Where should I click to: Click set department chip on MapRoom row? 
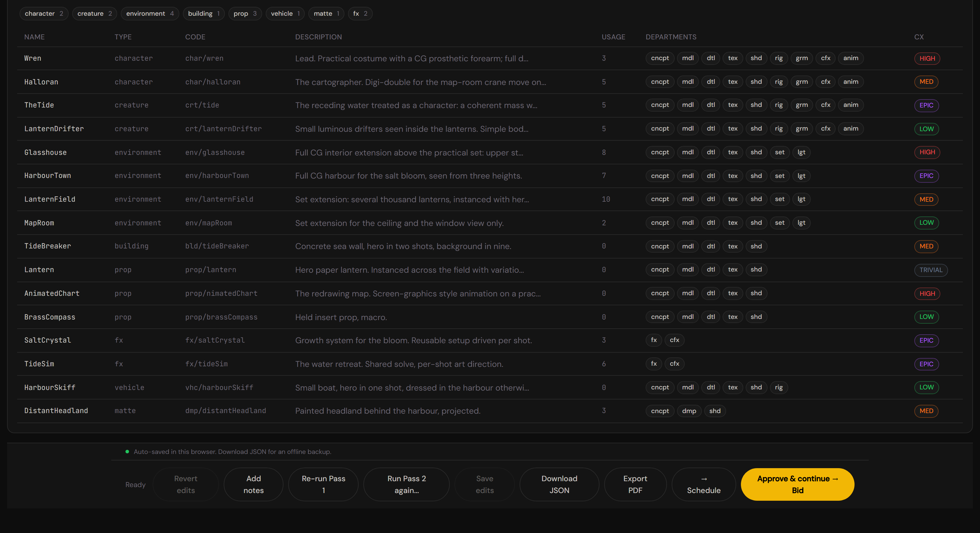tap(779, 223)
